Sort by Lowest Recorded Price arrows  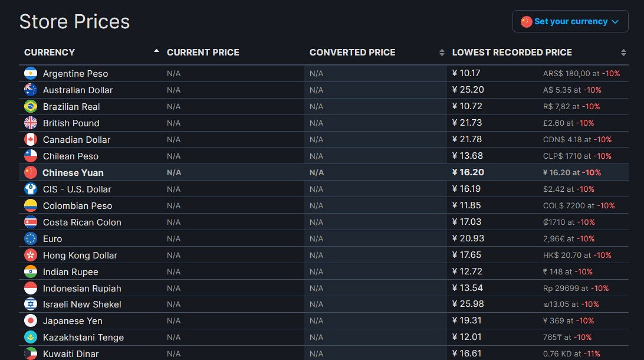pos(623,53)
